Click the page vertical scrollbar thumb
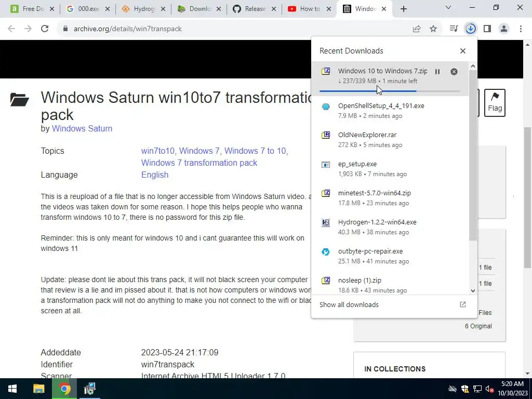 click(528, 197)
